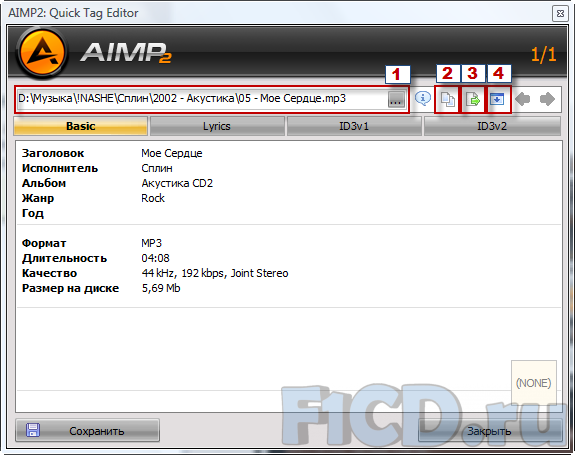Close the Quick Tag Editor window
Screen dimensions: 575x455
pyautogui.click(x=560, y=14)
